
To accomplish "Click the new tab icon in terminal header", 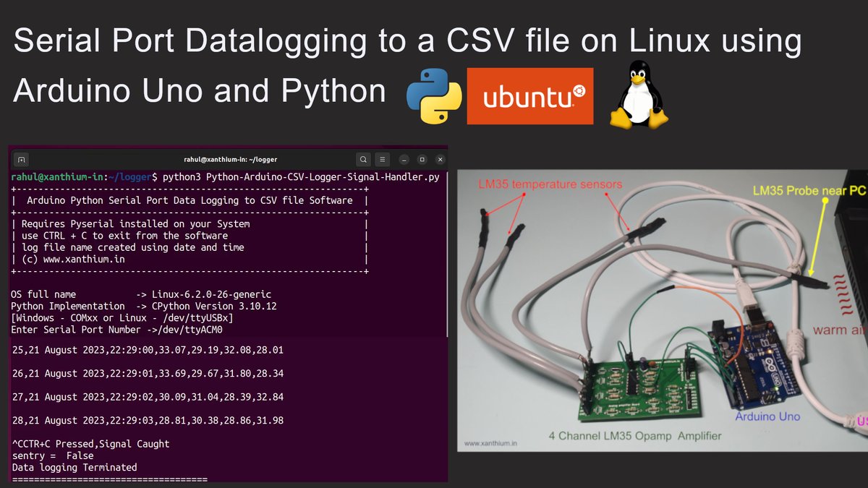I will coord(22,159).
